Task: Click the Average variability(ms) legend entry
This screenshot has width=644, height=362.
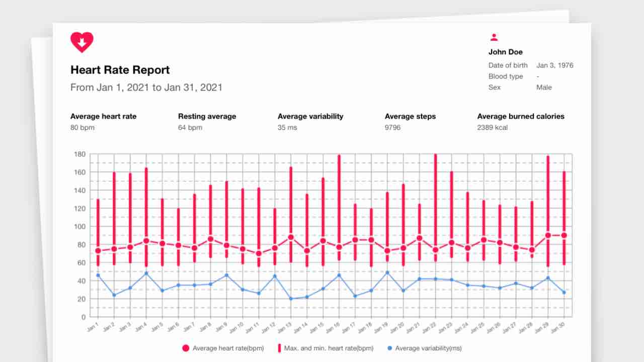Action: (424, 348)
